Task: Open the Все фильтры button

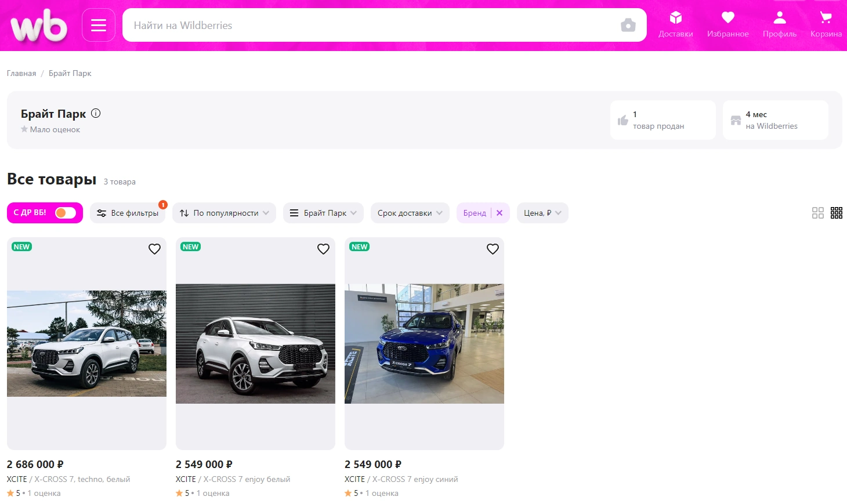Action: 128,213
